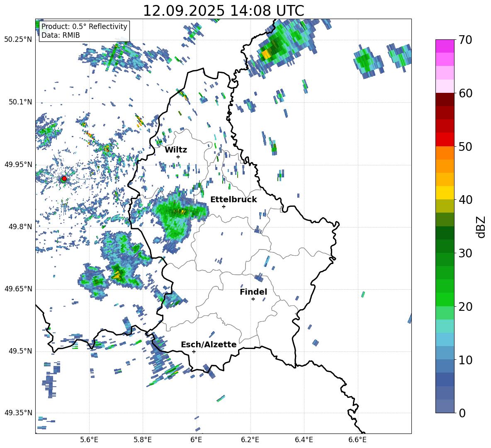Click the 6.2°E longitude label

[x=250, y=440]
